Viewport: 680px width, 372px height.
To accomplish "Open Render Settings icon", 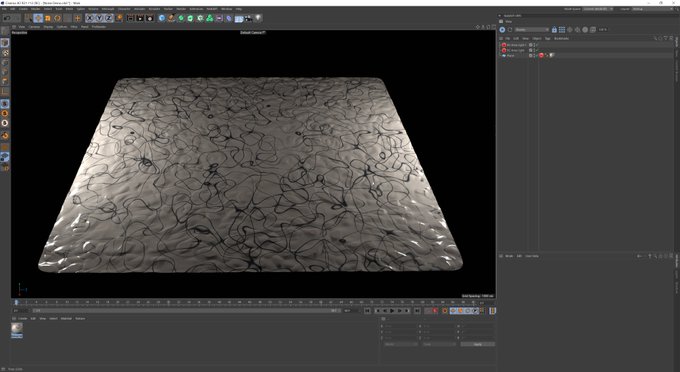I will click(x=150, y=18).
